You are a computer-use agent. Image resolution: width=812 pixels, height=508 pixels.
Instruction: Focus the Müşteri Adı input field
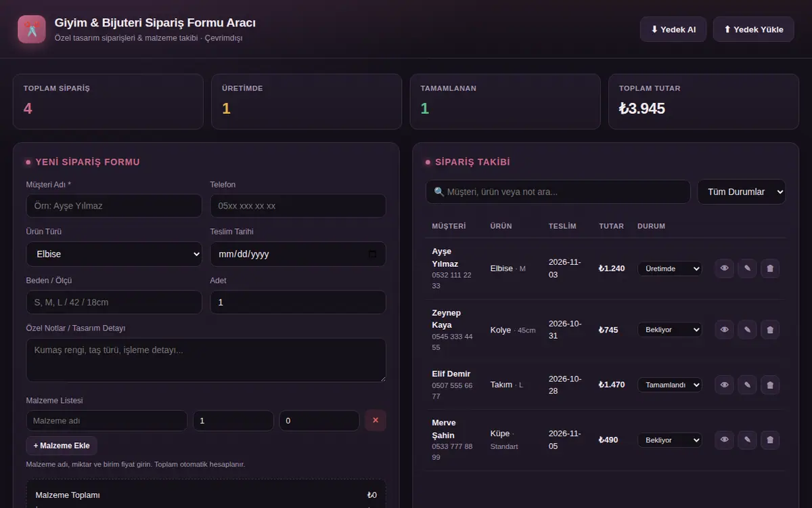(x=114, y=206)
